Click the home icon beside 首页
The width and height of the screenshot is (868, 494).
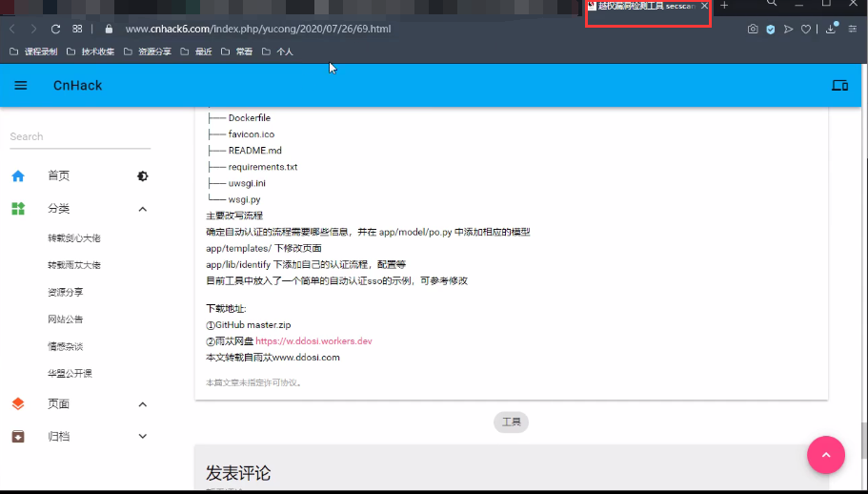click(18, 176)
